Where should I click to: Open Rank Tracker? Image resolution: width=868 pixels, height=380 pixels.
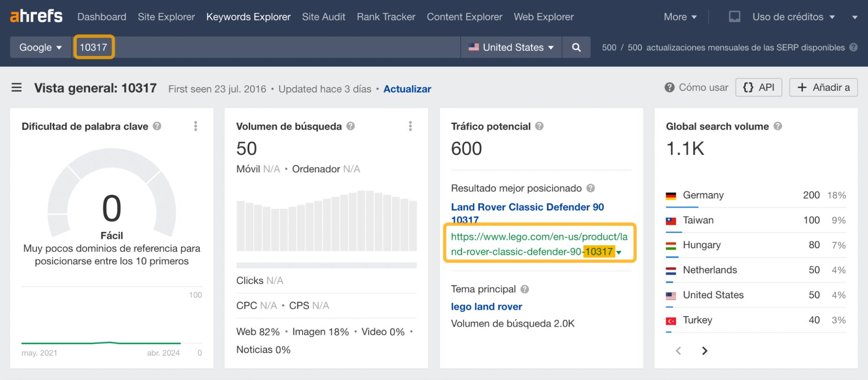point(386,17)
